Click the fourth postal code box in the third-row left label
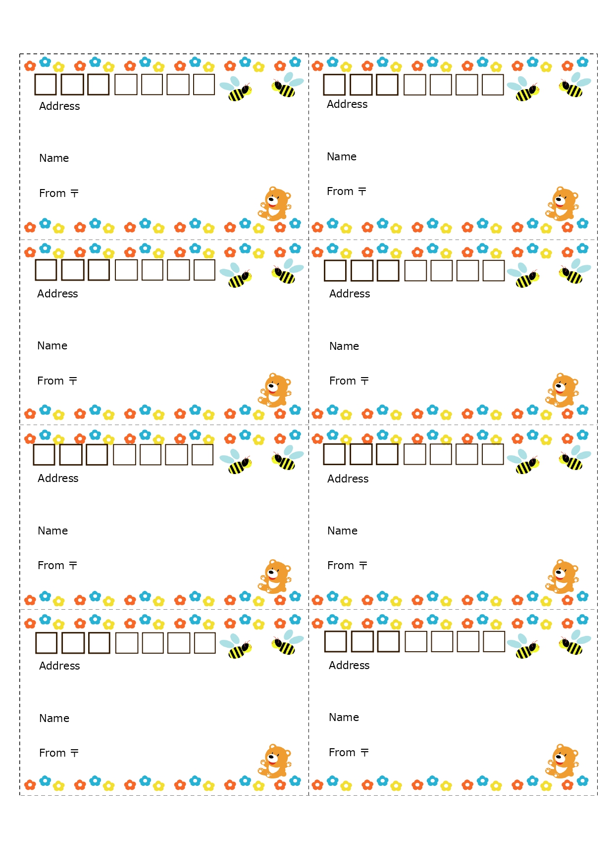The image size is (614, 868). pos(124,455)
